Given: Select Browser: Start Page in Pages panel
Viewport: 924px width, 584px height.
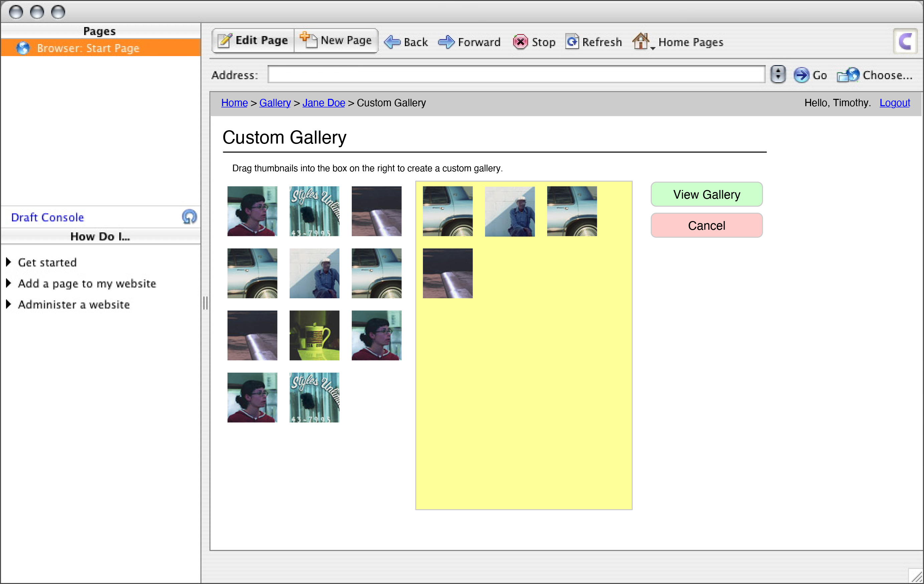Looking at the screenshot, I should point(88,48).
